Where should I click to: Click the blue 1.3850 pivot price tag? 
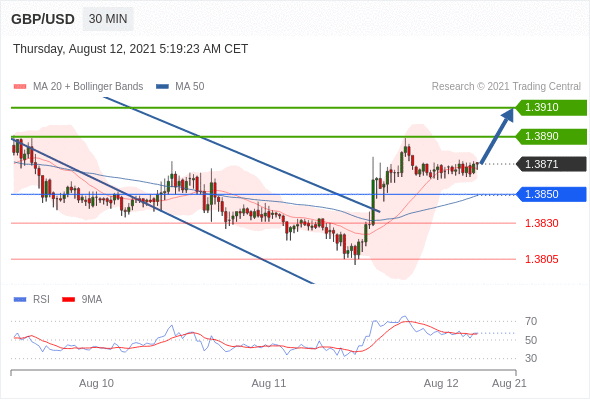point(551,194)
